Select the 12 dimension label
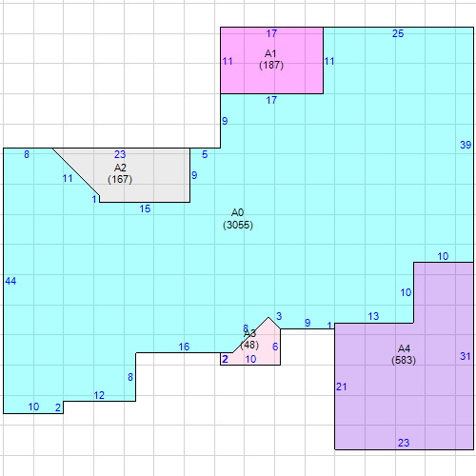Screen dimensions: 476x476 coord(99,395)
